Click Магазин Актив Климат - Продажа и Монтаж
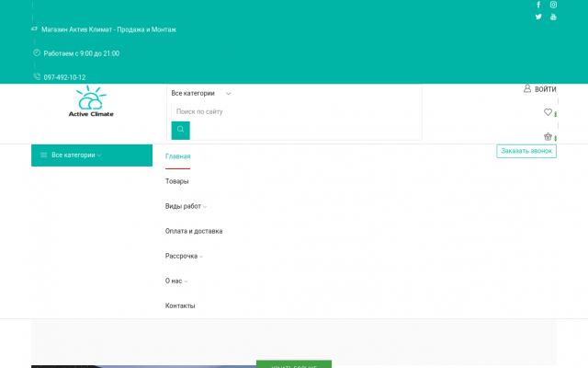Viewport: 588px width, 368px height. [108, 29]
